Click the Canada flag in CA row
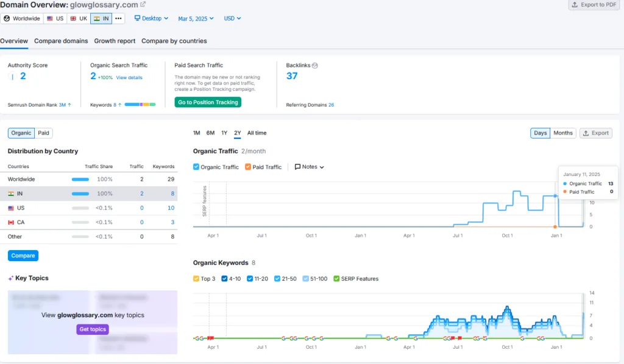This screenshot has height=364, width=624. click(x=11, y=223)
